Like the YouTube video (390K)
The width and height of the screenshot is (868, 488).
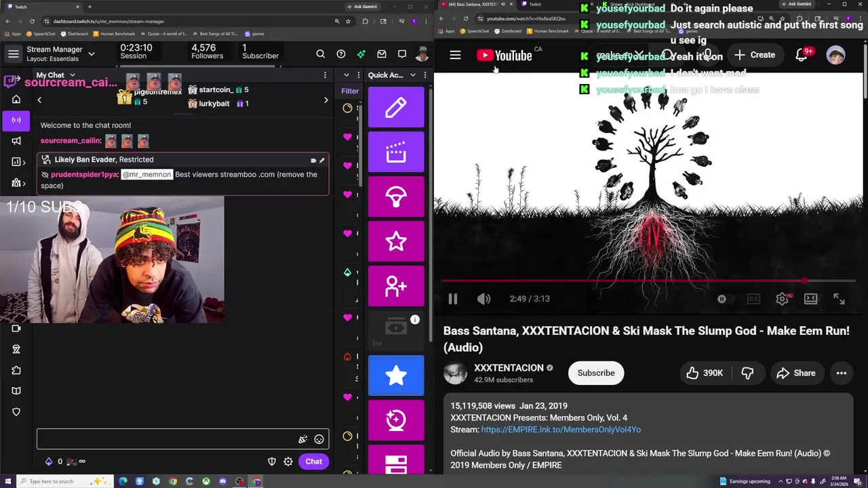pos(705,373)
